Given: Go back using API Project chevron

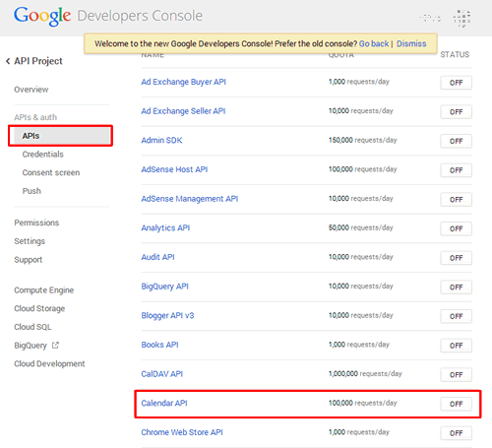Looking at the screenshot, I should pyautogui.click(x=8, y=61).
